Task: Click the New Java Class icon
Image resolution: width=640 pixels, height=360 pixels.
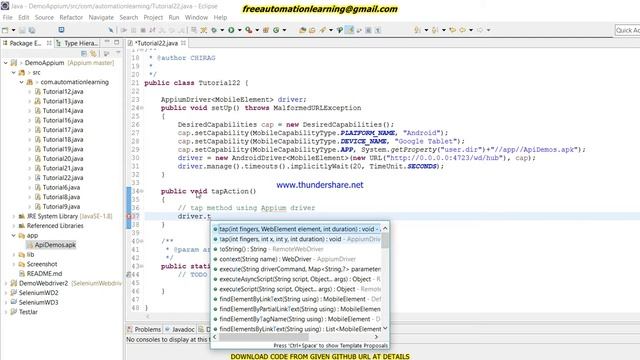Action: [276, 30]
